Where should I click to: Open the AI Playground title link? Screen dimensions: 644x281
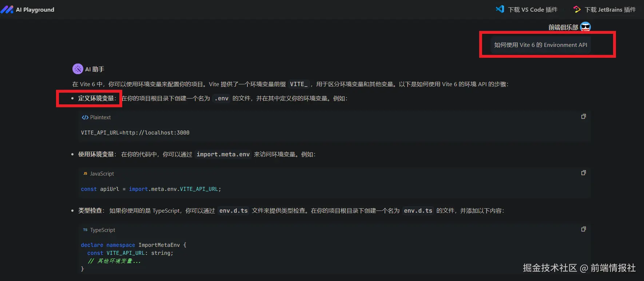(x=35, y=10)
